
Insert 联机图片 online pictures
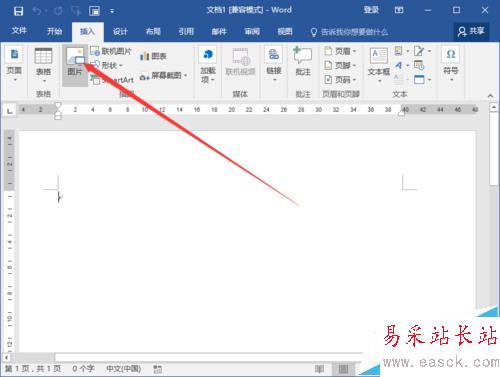[111, 51]
